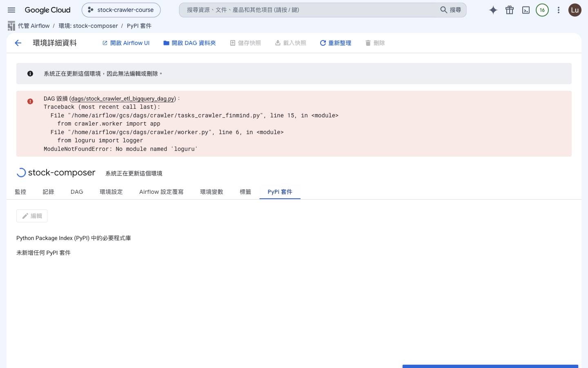Click the Managed Airflow product icon
588x368 pixels.
[x=11, y=26]
